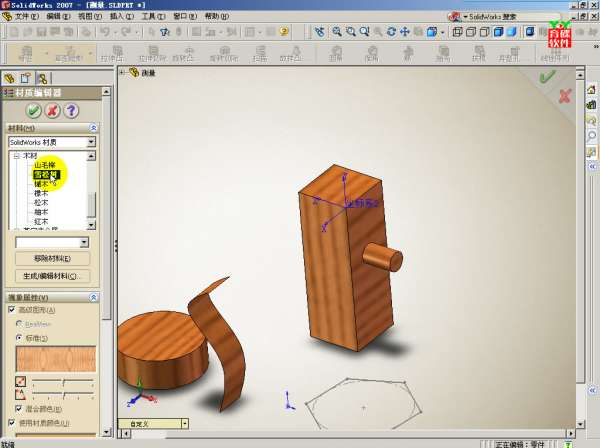Open the SolidWorks 材质 library dropdown
Viewport: 600px width, 448px height.
[x=91, y=142]
